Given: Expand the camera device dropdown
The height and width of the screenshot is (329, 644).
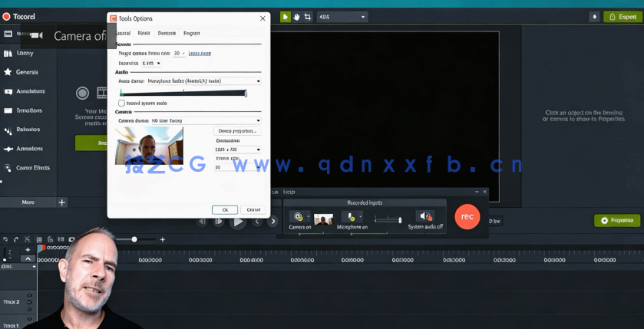Looking at the screenshot, I should [x=258, y=120].
